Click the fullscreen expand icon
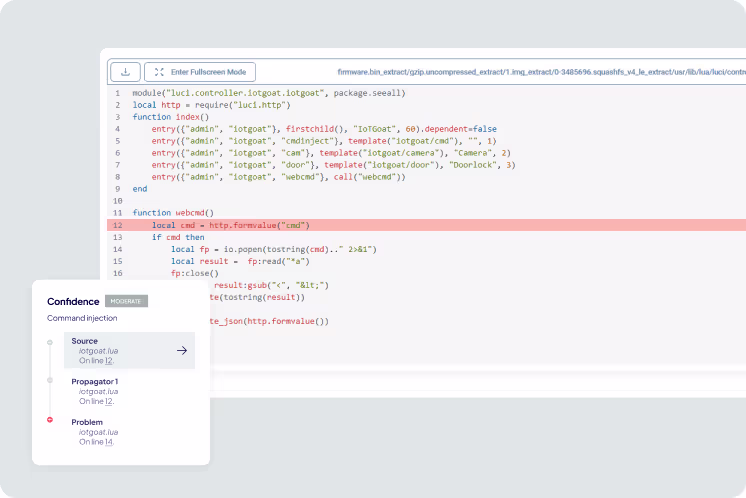 [159, 72]
